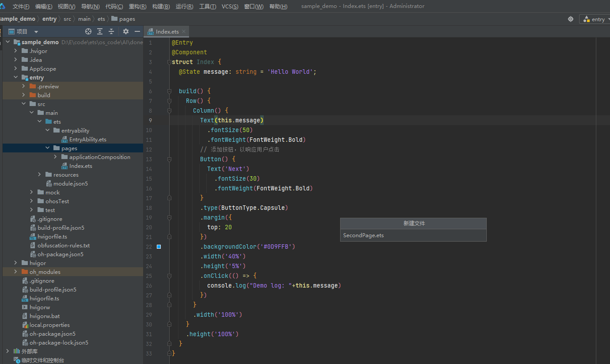This screenshot has height=364, width=610.
Task: Click the 项目 panel title
Action: 22,31
